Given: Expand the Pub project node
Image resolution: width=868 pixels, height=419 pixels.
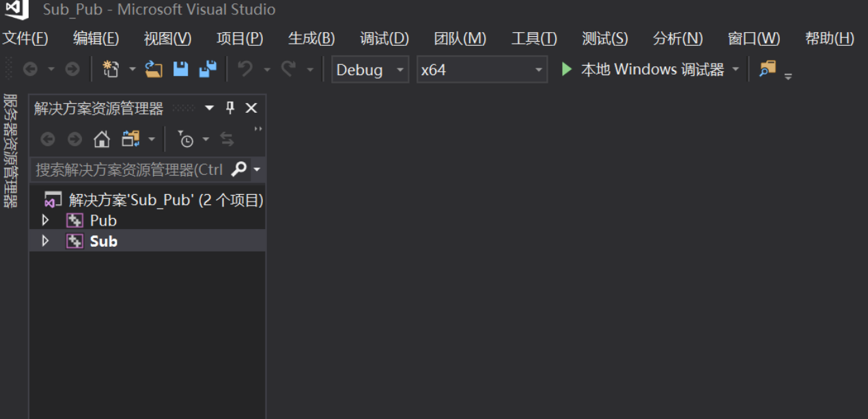Looking at the screenshot, I should [46, 220].
